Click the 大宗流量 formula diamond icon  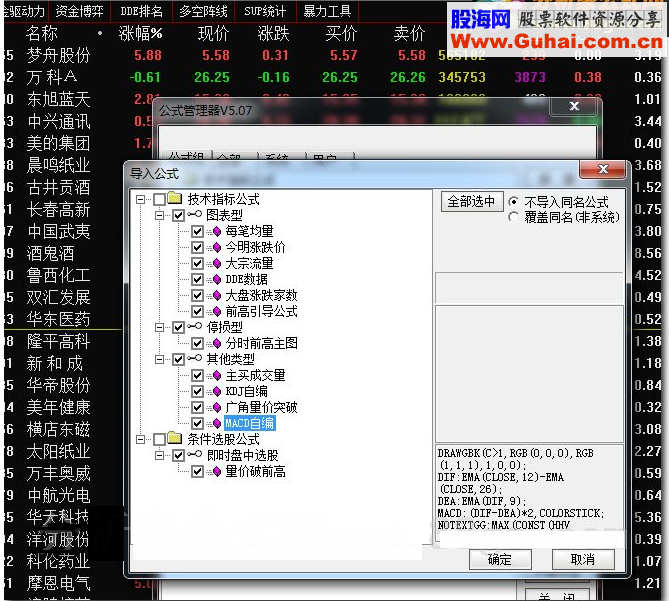[x=217, y=264]
